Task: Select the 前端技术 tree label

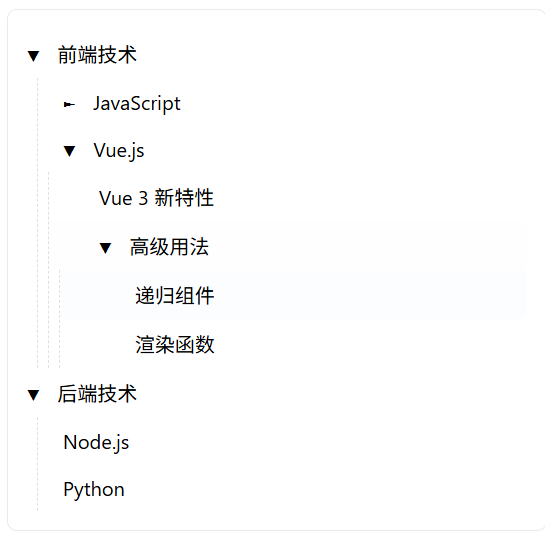Action: [x=97, y=55]
